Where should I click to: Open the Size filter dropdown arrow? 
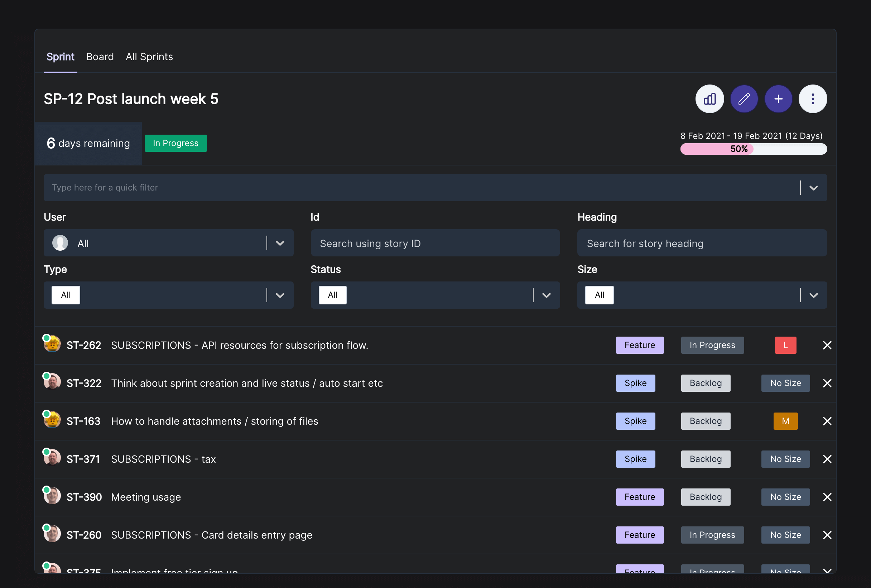click(813, 295)
